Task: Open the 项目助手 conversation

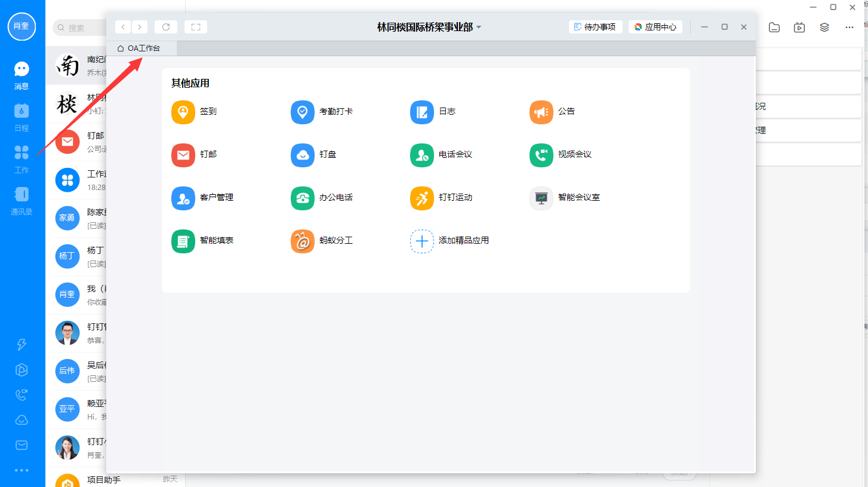Action: tap(115, 477)
